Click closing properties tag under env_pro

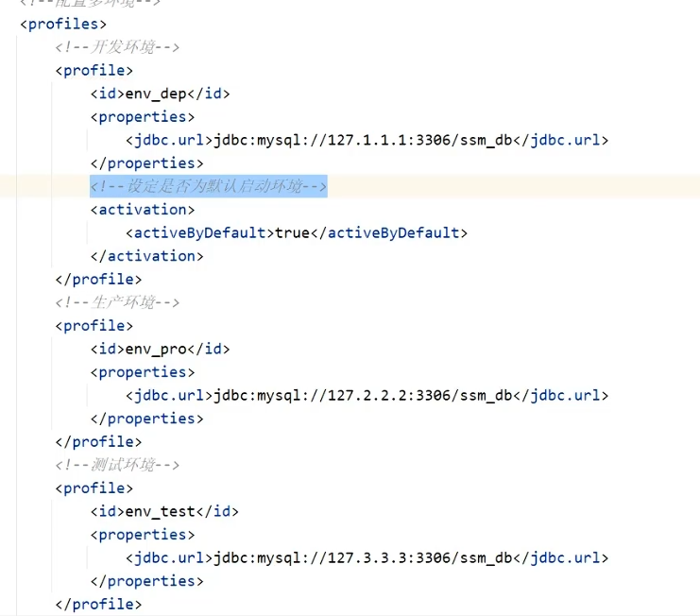coord(146,419)
